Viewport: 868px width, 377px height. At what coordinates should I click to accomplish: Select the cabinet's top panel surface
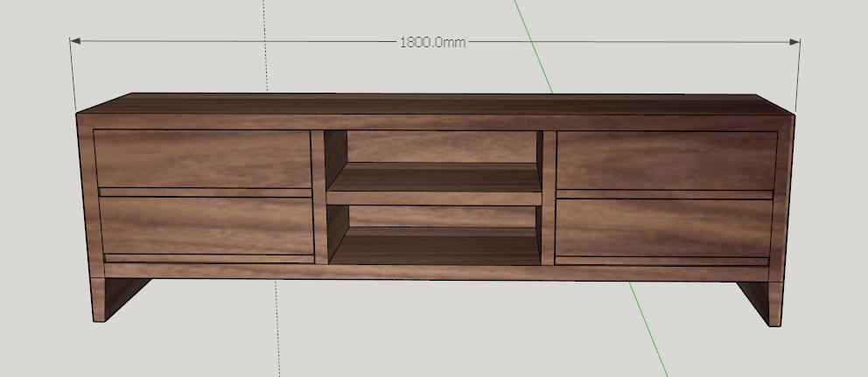tap(435, 104)
